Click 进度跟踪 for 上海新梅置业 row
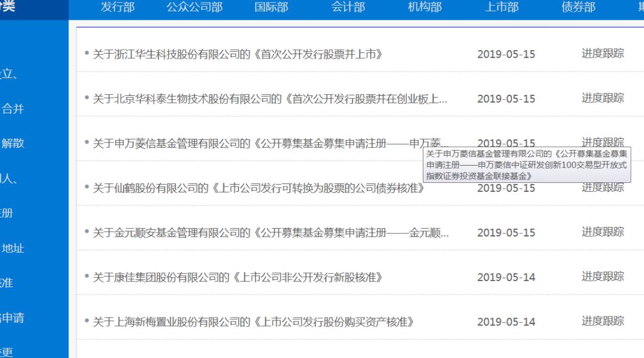644x358 pixels. coord(602,321)
